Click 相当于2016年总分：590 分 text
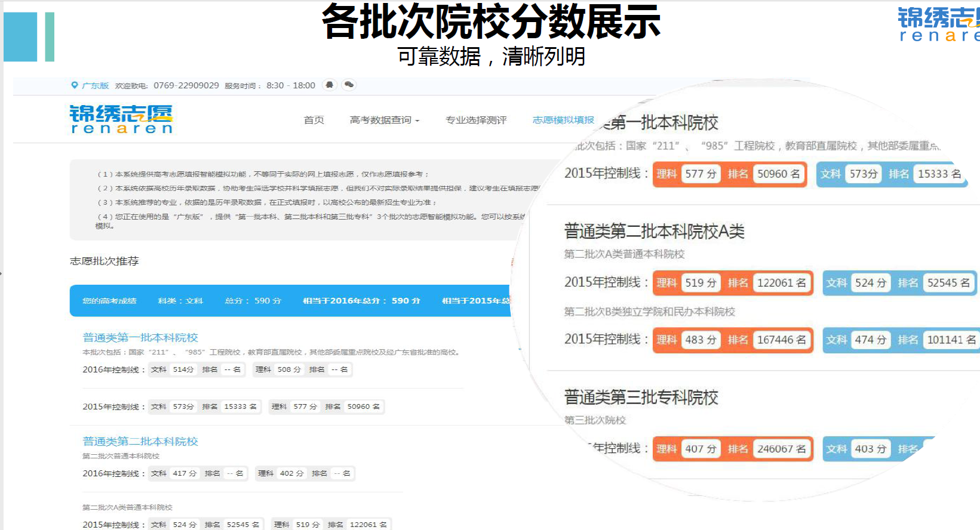 click(x=361, y=301)
